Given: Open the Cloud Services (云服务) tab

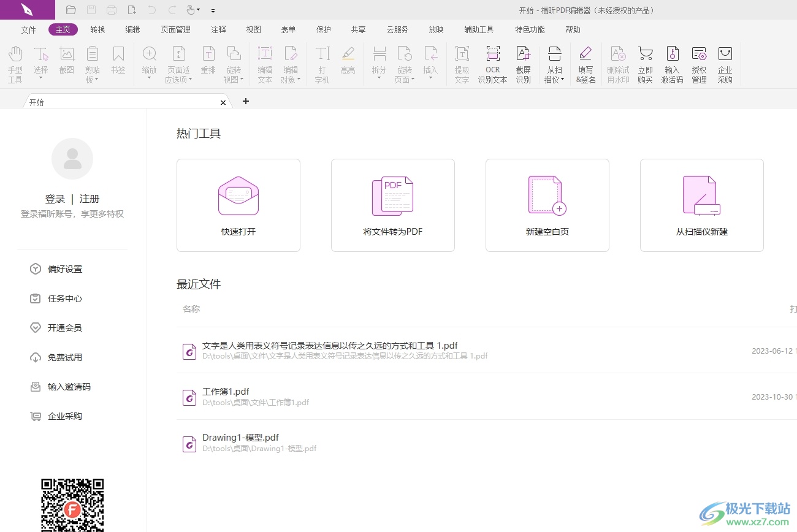Looking at the screenshot, I should click(397, 29).
